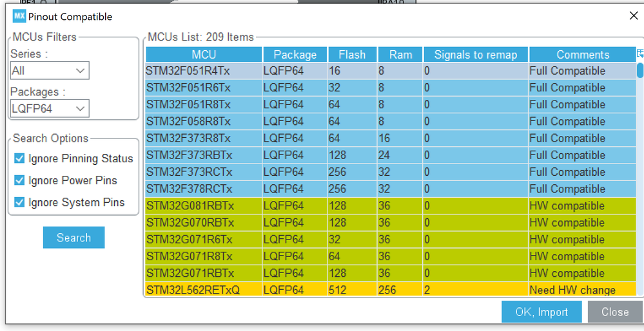Grab the MCU list vertical scrollbar thumb
Viewport: 644px width, 331px height.
(640, 70)
